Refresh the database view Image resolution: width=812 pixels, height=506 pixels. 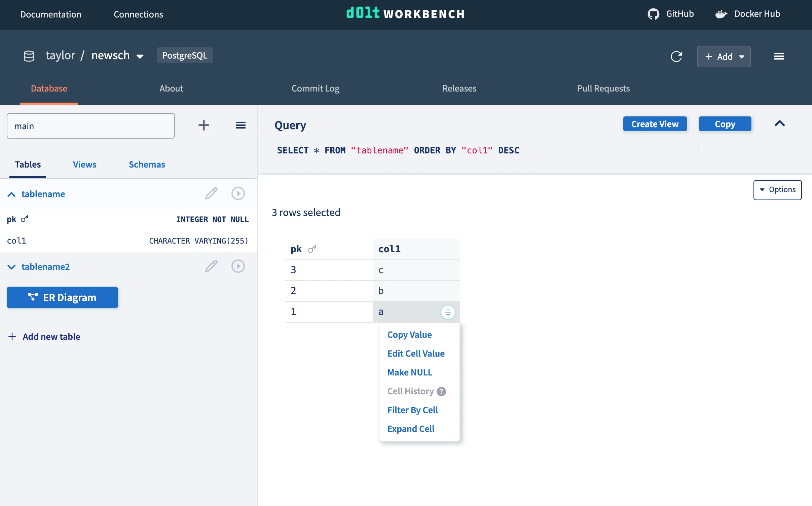pos(676,56)
